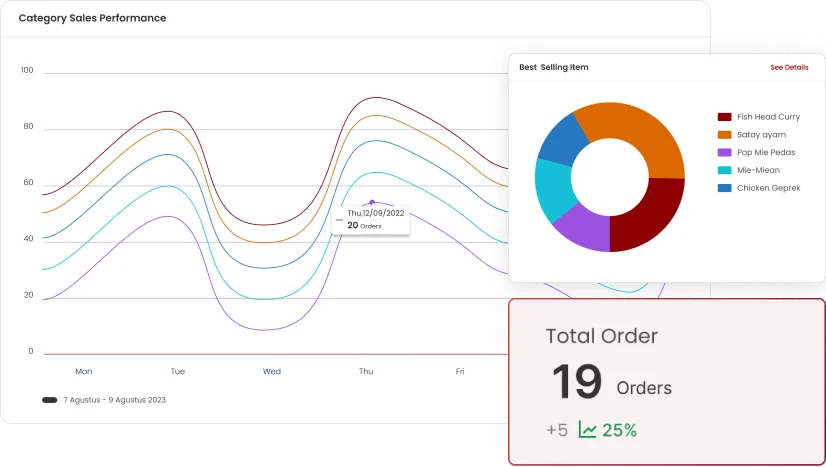Click the 7 Agustus - 9 Agustus 2023 label
Image resolution: width=826 pixels, height=467 pixels.
114,400
